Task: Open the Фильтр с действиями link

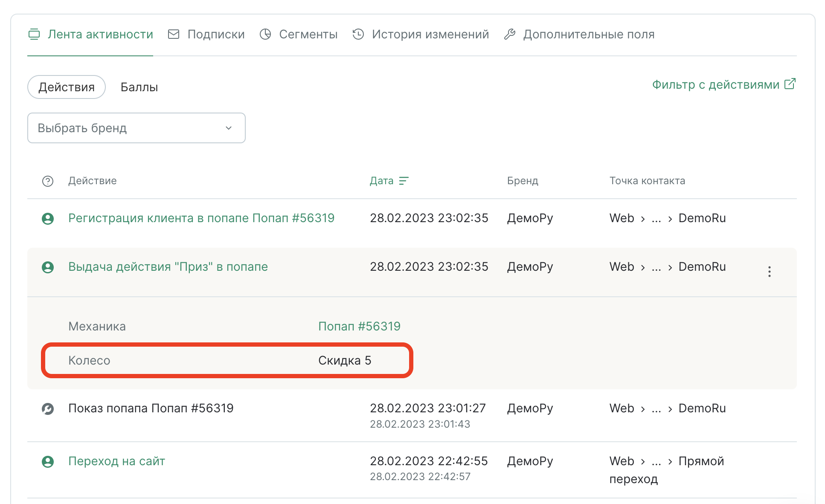Action: (x=724, y=84)
